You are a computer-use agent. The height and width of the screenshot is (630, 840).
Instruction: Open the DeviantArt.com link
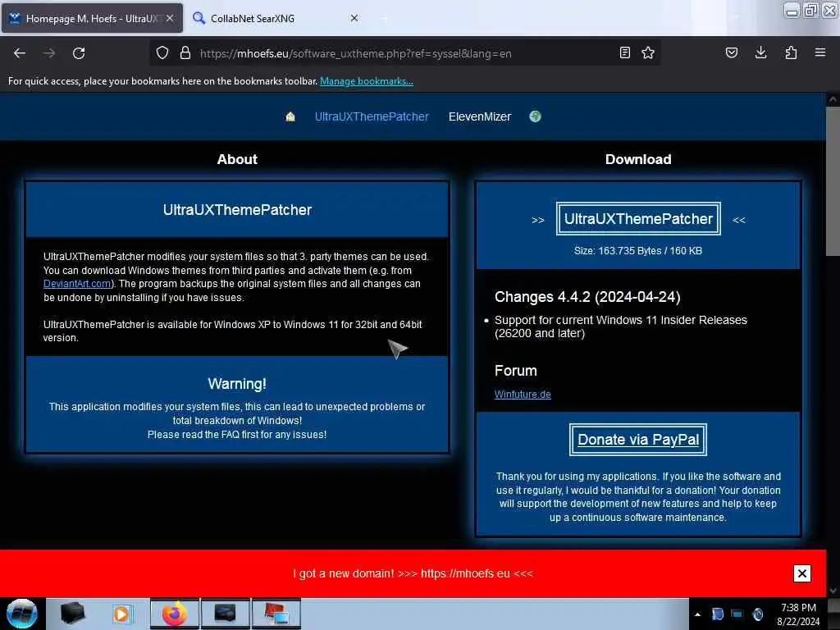coord(77,283)
